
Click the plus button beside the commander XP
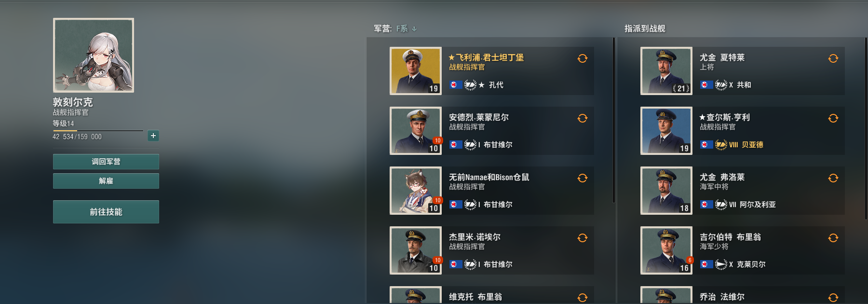click(153, 136)
